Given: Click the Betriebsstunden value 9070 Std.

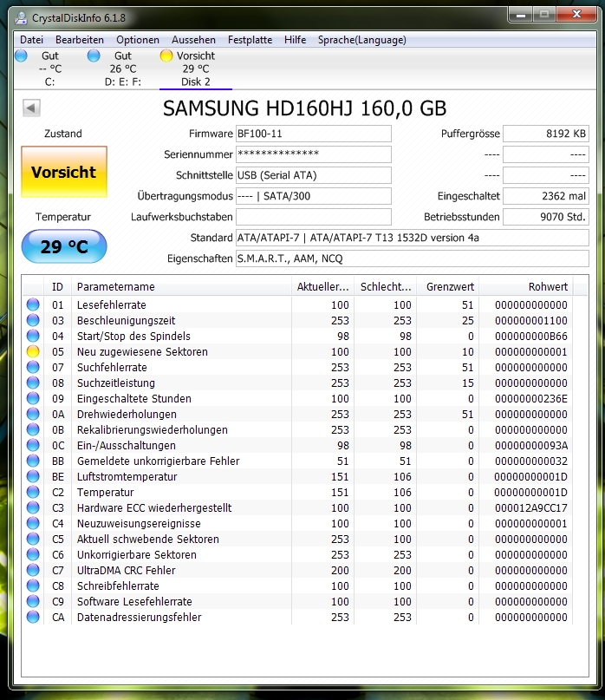Looking at the screenshot, I should 546,217.
